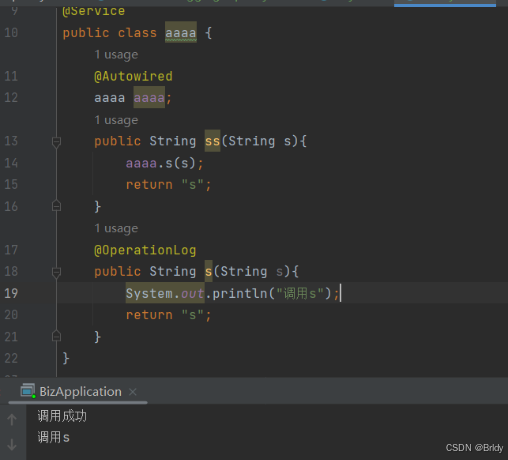Viewport: 508px width, 460px height.
Task: Click '1 usage' hint above @Autowired
Action: point(116,55)
